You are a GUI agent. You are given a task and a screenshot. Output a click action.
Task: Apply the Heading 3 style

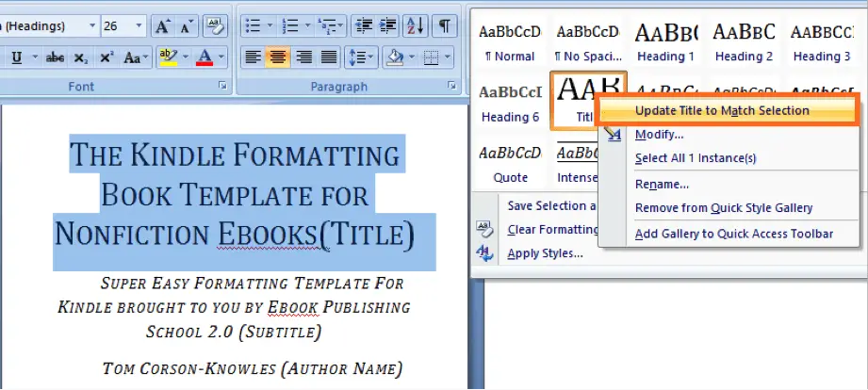click(822, 42)
